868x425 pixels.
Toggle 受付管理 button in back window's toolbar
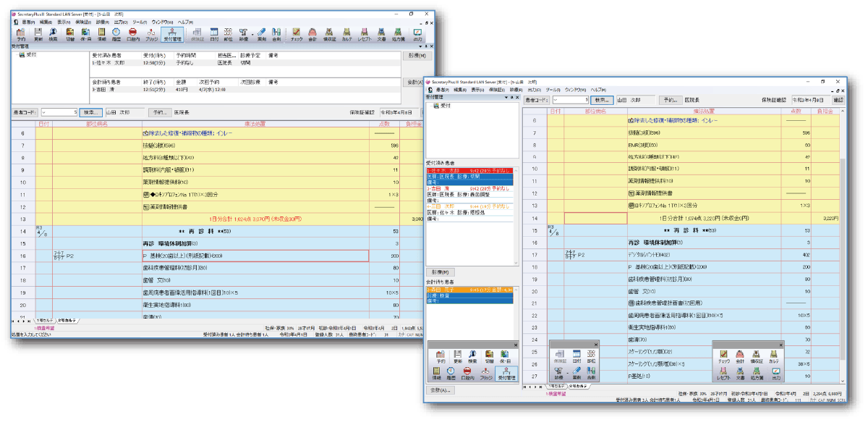(172, 33)
